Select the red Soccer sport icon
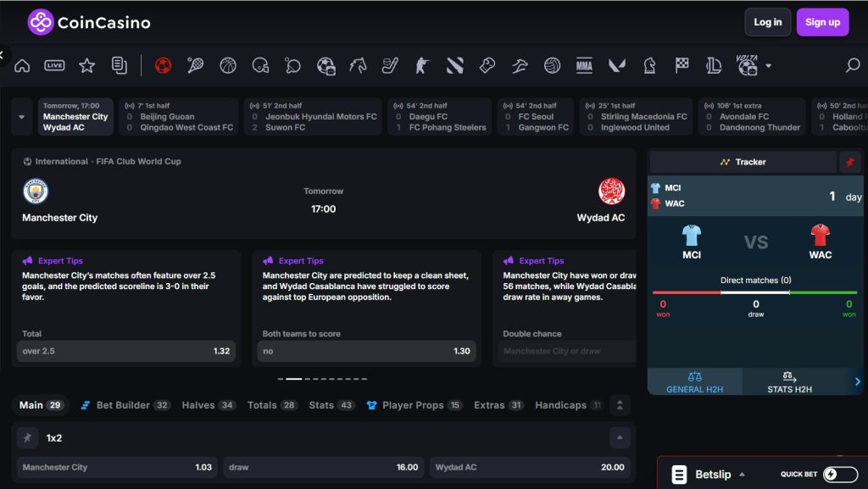The image size is (868, 489). (x=163, y=66)
